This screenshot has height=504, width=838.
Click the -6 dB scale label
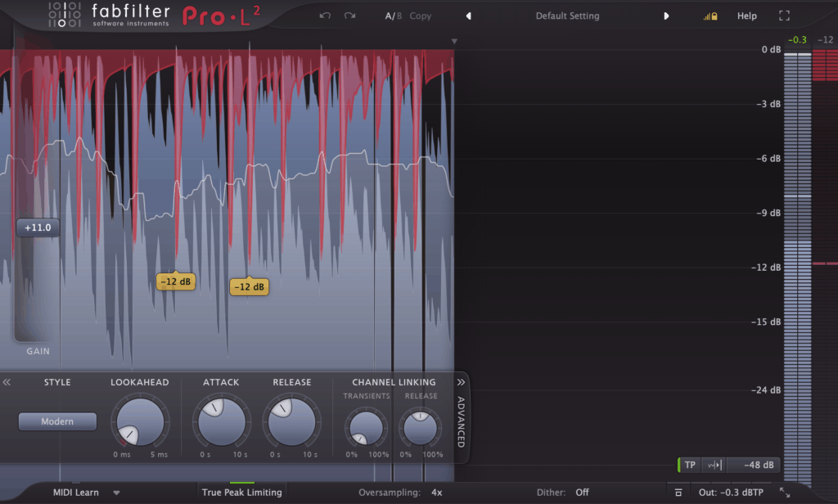[x=768, y=158]
